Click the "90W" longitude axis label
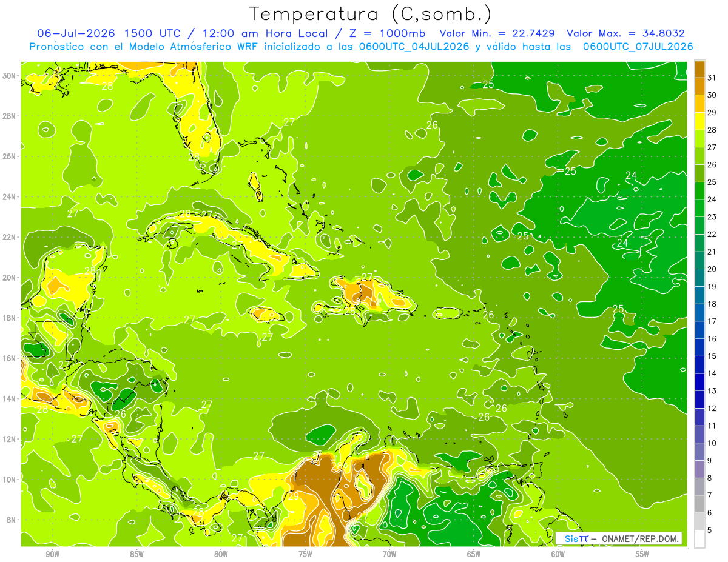 [52, 554]
